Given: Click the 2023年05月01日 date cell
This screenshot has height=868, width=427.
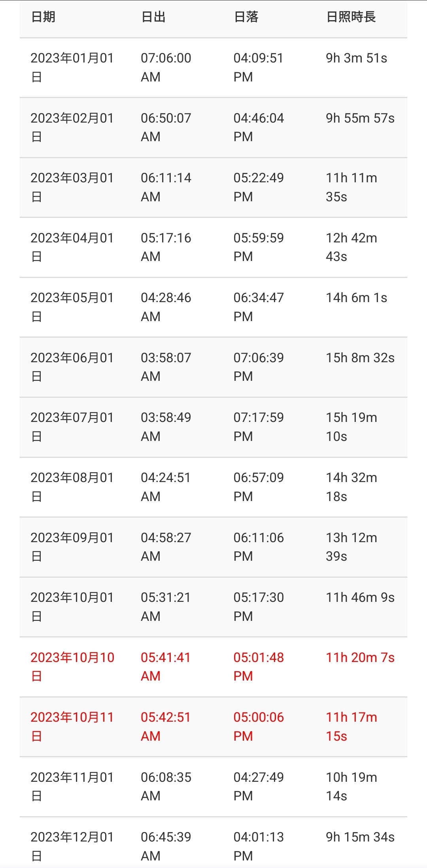Looking at the screenshot, I should pos(72,307).
